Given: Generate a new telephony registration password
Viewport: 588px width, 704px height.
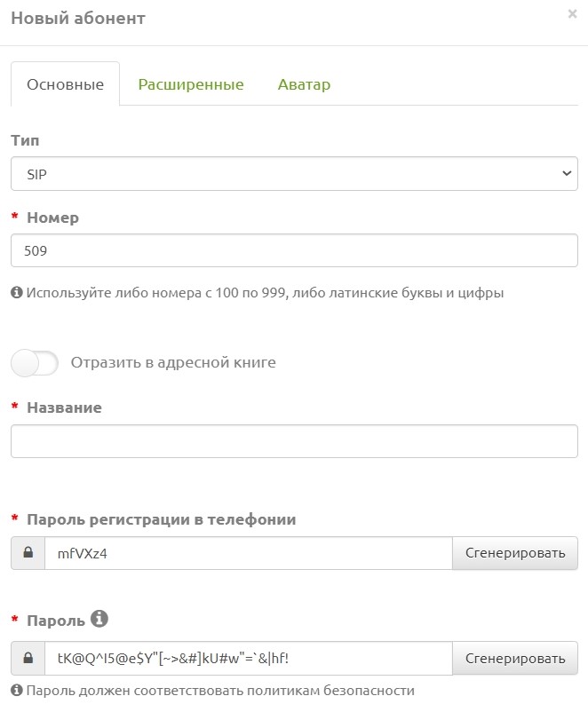Looking at the screenshot, I should click(515, 553).
